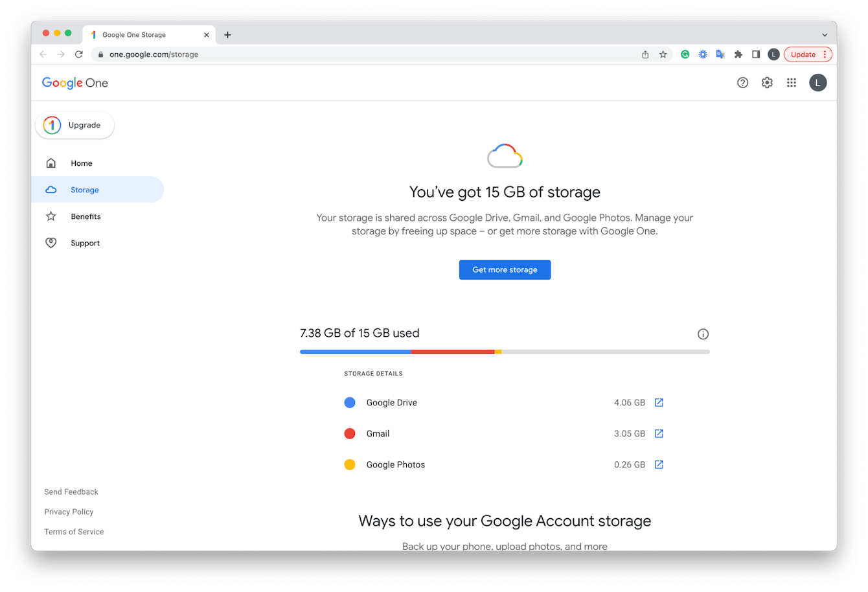Select the Benefits sidebar item
The height and width of the screenshot is (592, 868).
(x=97, y=216)
